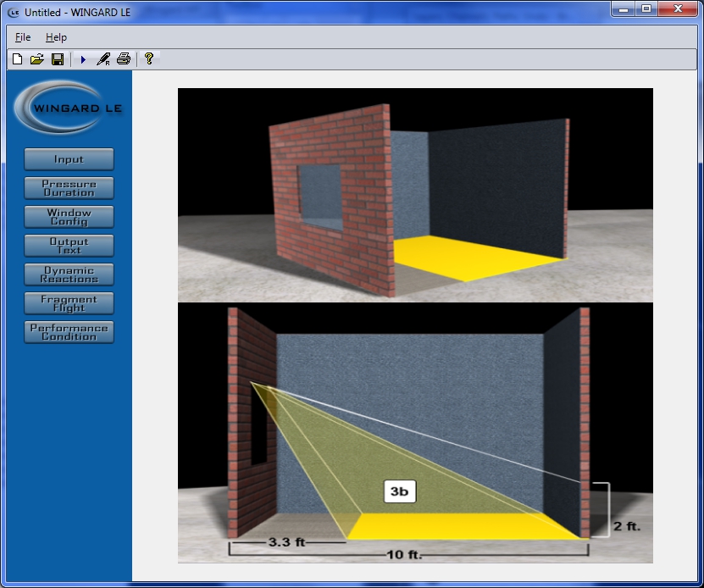Open Dynamic Reactions
This screenshot has height=588, width=704.
click(x=69, y=275)
